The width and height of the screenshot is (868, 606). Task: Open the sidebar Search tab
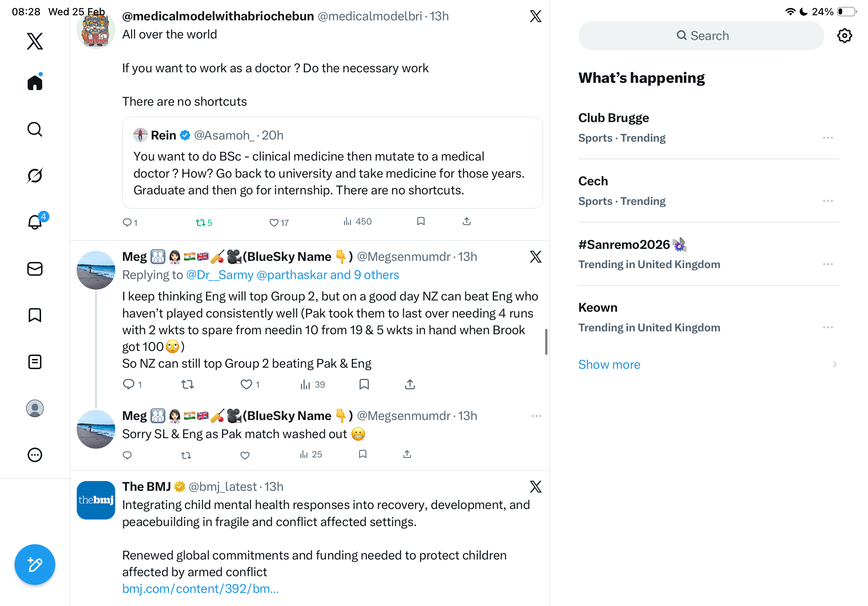coord(35,129)
